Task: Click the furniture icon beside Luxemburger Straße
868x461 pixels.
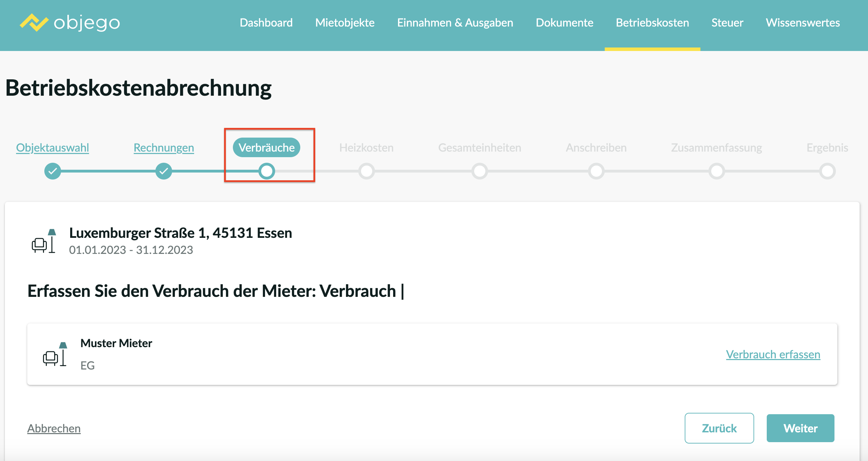Action: (x=44, y=241)
